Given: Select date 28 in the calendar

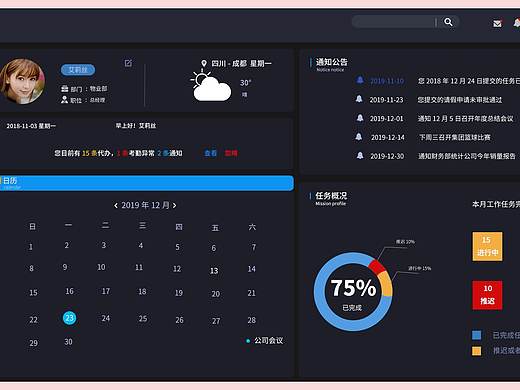Looking at the screenshot, I should (x=252, y=320).
